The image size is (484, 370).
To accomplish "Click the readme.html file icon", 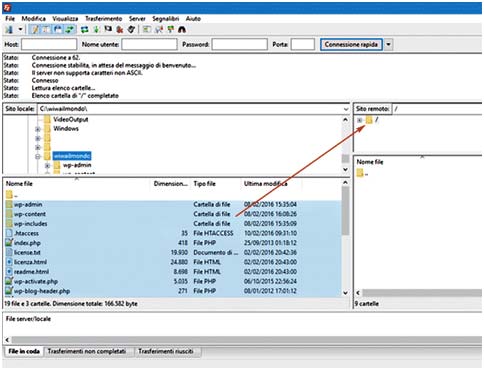I will point(9,272).
